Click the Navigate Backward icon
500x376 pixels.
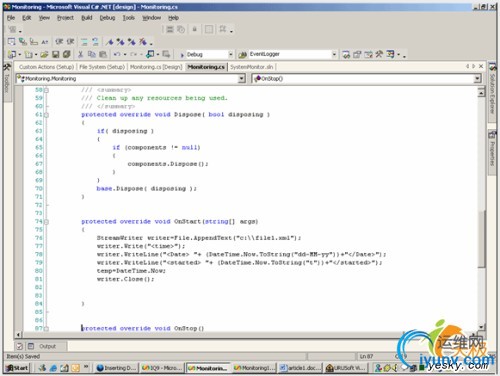pyautogui.click(x=150, y=54)
